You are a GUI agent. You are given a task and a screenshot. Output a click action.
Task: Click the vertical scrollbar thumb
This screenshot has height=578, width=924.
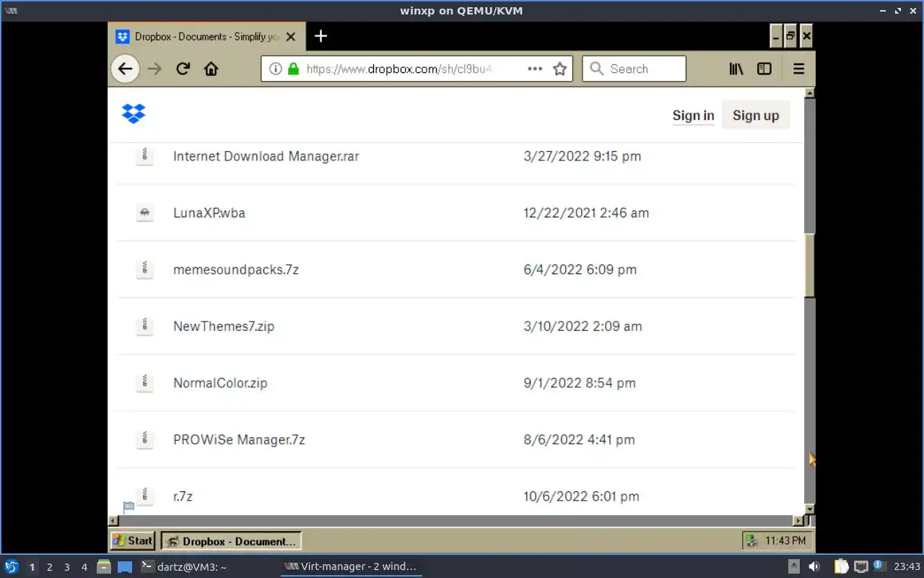(809, 264)
